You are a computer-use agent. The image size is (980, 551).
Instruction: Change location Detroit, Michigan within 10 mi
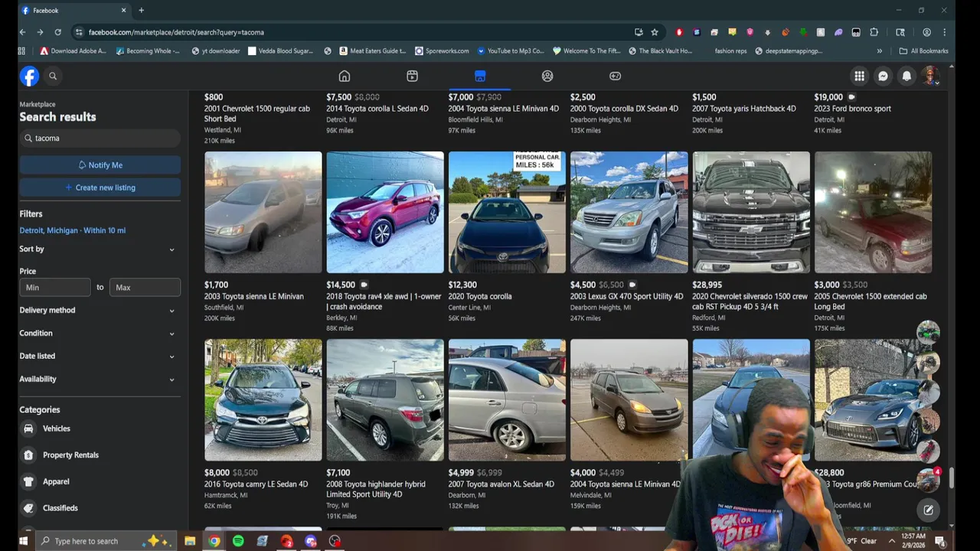click(x=73, y=230)
